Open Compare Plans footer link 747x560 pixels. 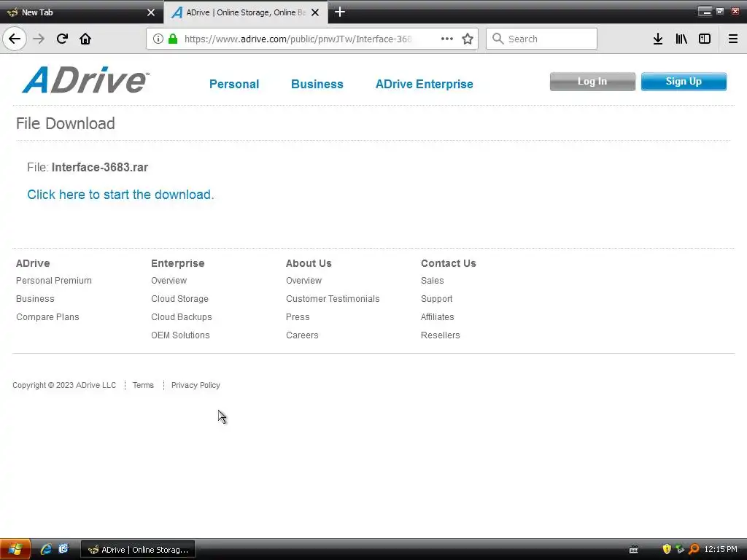tap(47, 316)
